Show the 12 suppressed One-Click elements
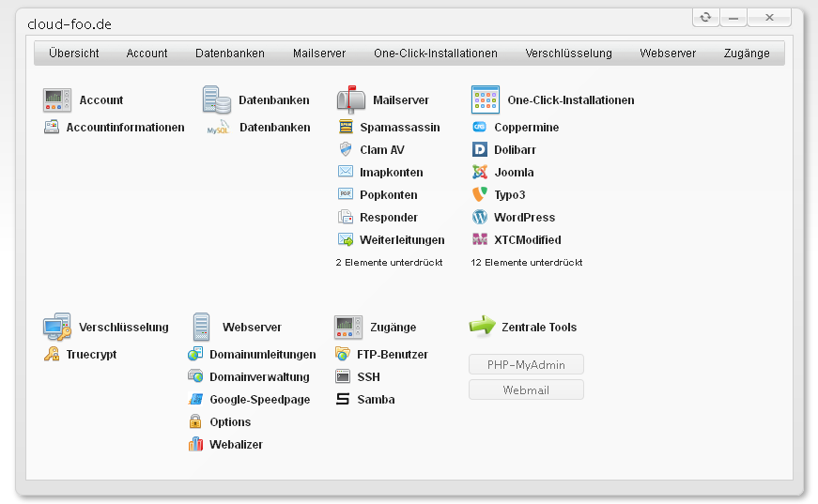 pos(526,262)
